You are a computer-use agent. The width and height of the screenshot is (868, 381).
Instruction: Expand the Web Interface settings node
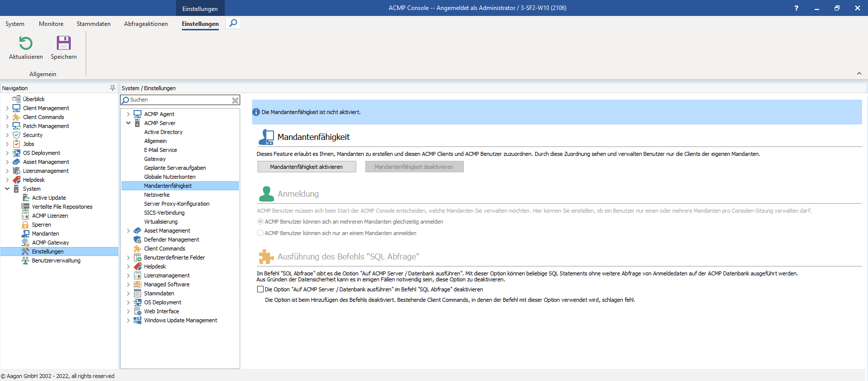[x=128, y=311]
